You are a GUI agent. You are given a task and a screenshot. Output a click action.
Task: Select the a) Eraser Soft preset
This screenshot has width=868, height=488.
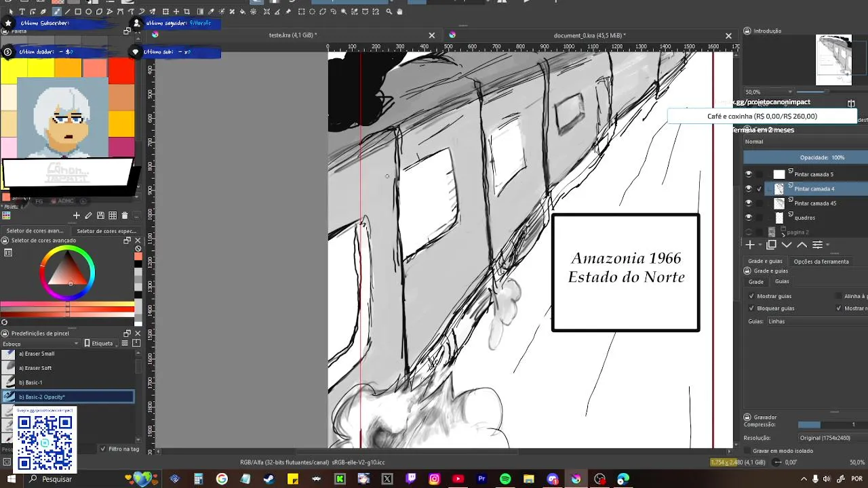(68, 368)
